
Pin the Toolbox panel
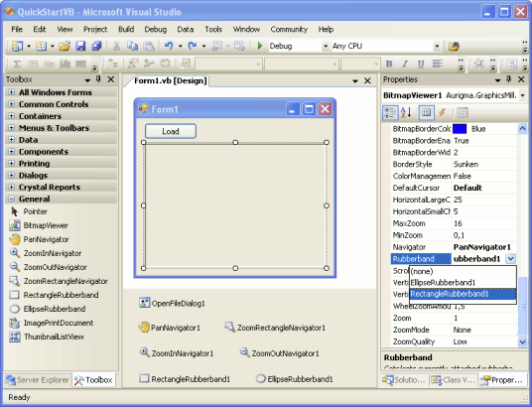pyautogui.click(x=98, y=79)
